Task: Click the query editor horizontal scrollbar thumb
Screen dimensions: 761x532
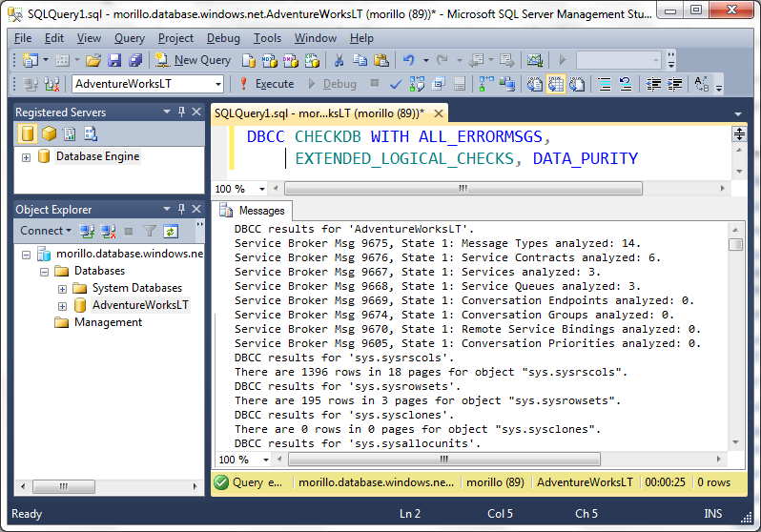Action: click(463, 189)
